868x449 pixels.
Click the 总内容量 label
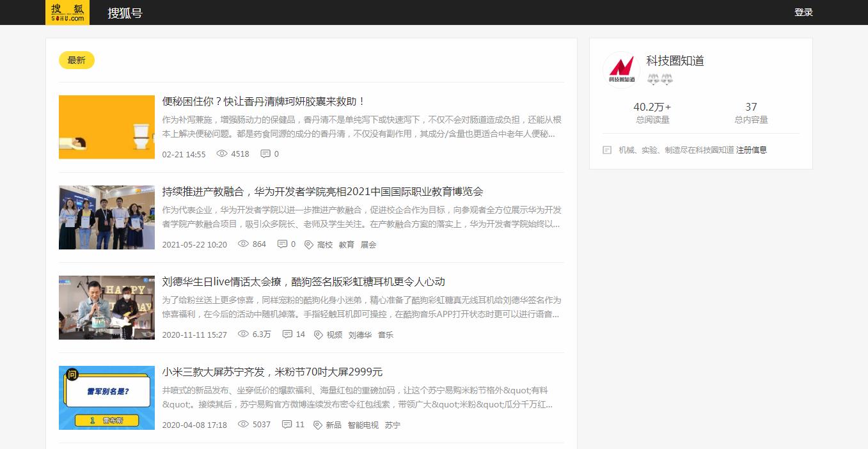(751, 120)
